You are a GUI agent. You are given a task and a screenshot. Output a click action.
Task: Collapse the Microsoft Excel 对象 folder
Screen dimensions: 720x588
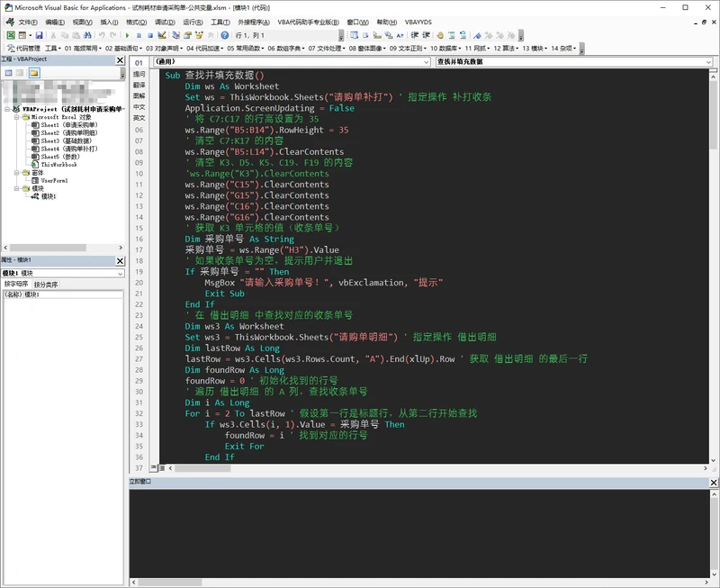[16, 117]
